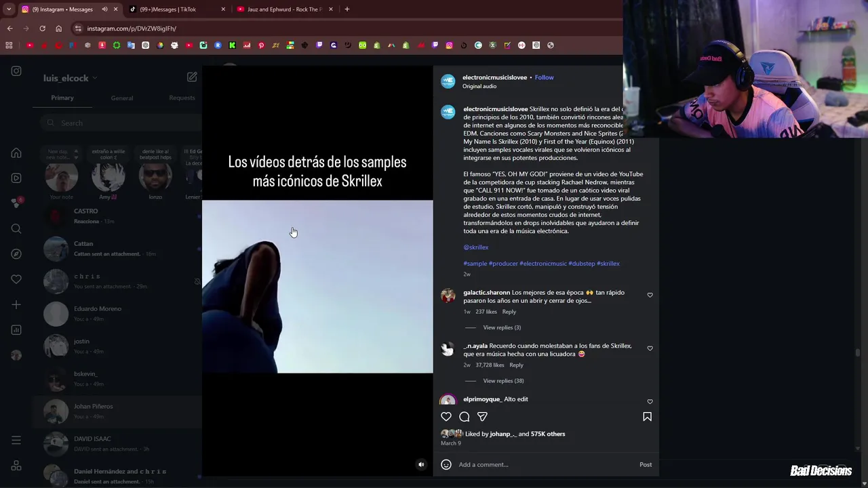Open the emoji picker in the comment box

[446, 464]
